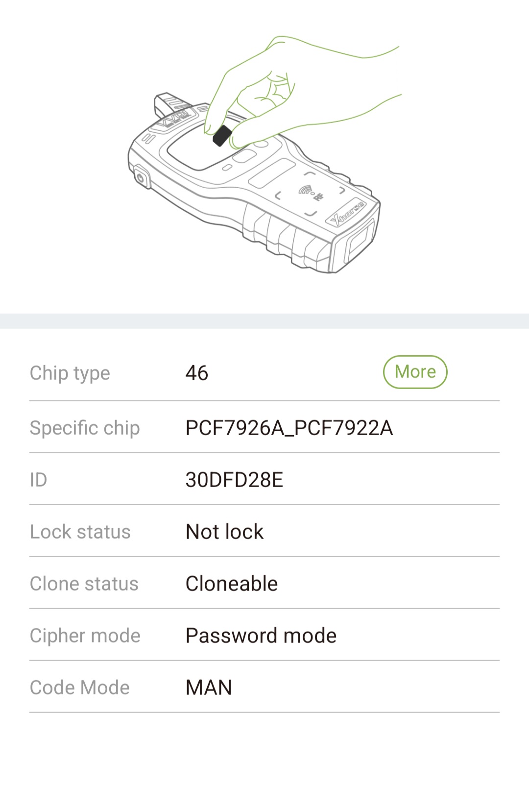The width and height of the screenshot is (529, 812).
Task: Click the MAN code mode value
Action: pyautogui.click(x=209, y=688)
